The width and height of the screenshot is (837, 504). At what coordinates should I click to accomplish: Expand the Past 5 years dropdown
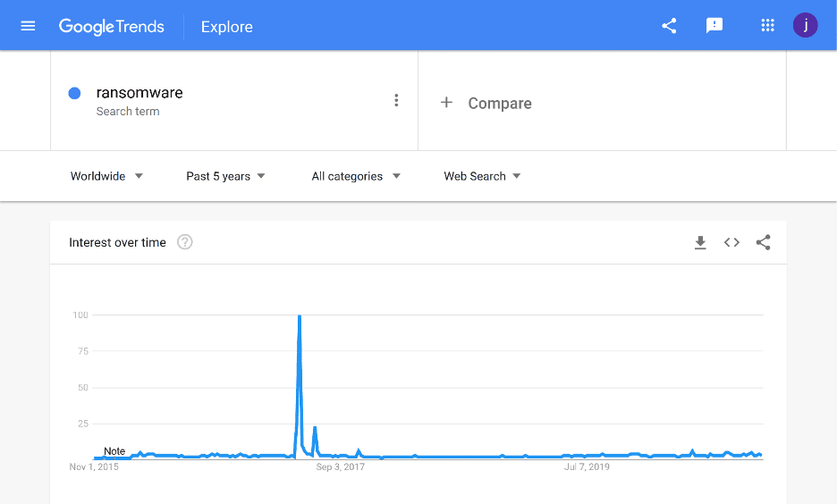225,176
